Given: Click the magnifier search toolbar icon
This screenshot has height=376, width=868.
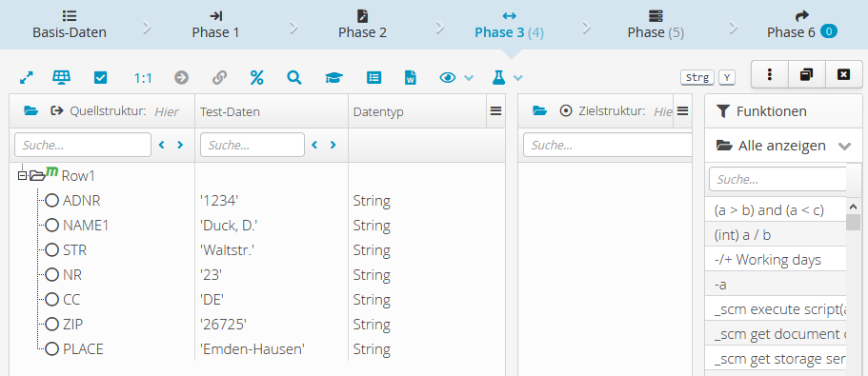Looking at the screenshot, I should pos(294,78).
